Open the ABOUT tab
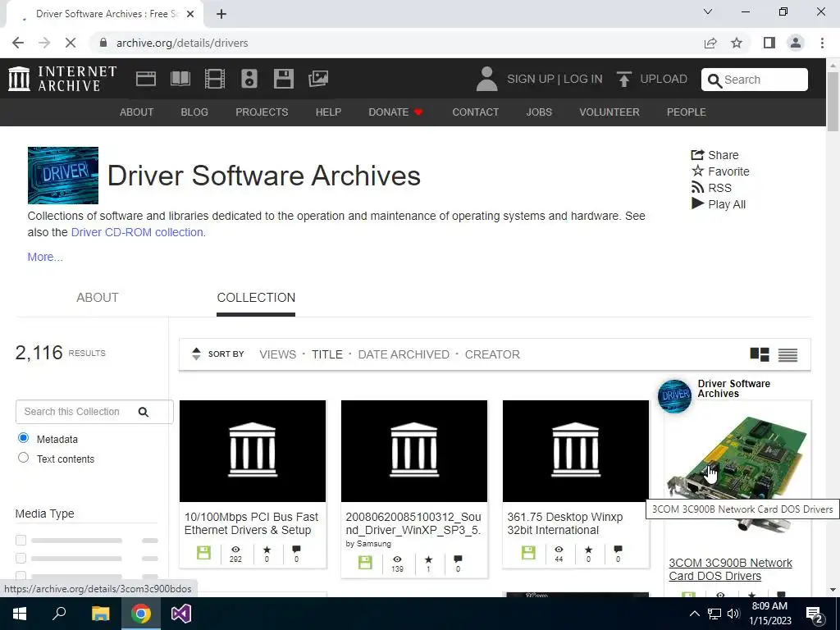The height and width of the screenshot is (630, 840). 98,298
